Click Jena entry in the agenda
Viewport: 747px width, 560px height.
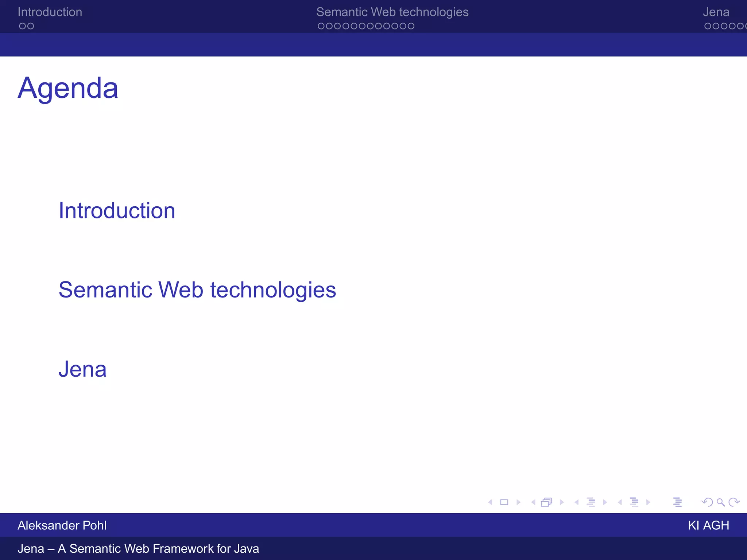(x=83, y=369)
